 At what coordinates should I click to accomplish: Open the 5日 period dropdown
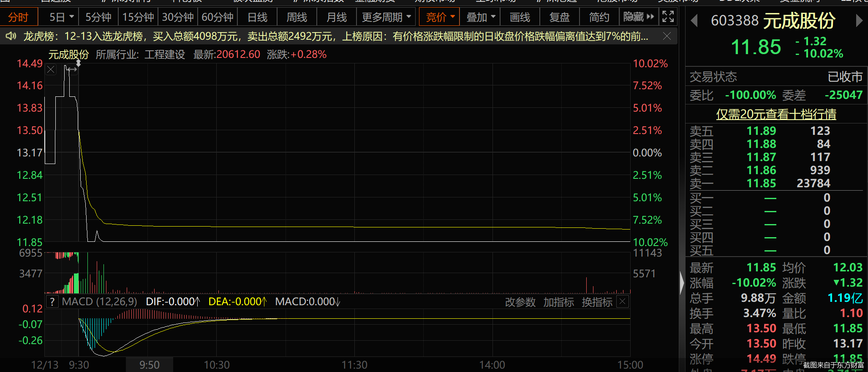tap(61, 17)
